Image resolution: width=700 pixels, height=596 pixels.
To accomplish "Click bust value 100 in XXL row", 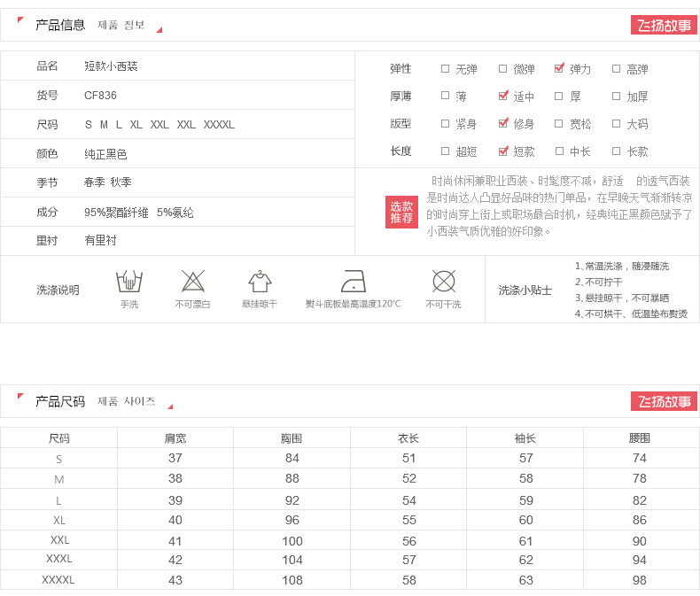I will 292,541.
